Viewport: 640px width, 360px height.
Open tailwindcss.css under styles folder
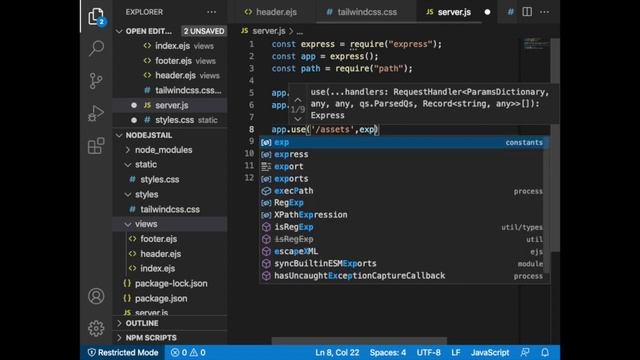pyautogui.click(x=170, y=209)
